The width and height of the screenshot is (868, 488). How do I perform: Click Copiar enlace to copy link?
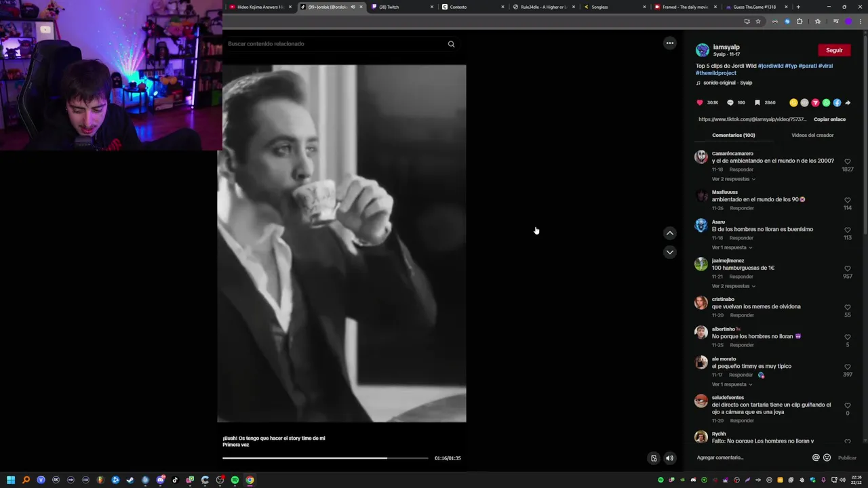tap(829, 119)
